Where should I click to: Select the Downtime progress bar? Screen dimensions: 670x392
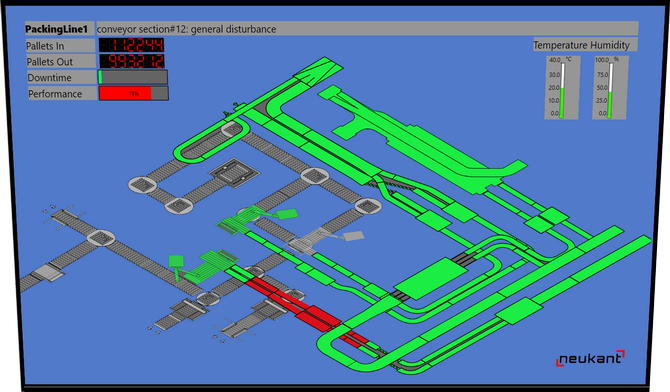[x=133, y=77]
